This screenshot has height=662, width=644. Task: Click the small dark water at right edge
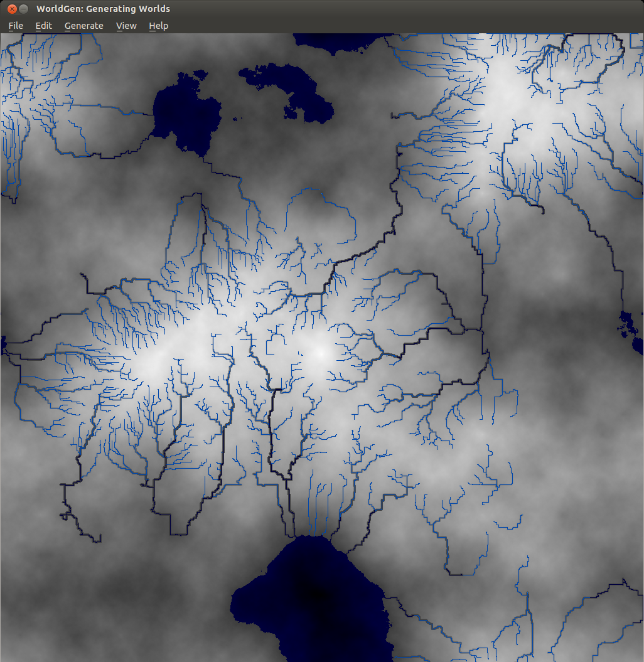click(x=631, y=326)
